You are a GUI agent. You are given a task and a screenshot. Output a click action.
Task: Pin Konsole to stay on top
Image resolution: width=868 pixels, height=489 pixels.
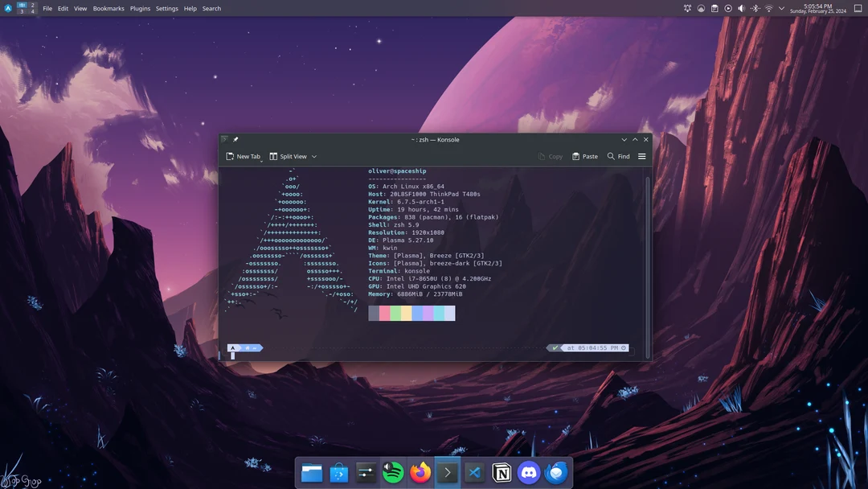(x=235, y=139)
